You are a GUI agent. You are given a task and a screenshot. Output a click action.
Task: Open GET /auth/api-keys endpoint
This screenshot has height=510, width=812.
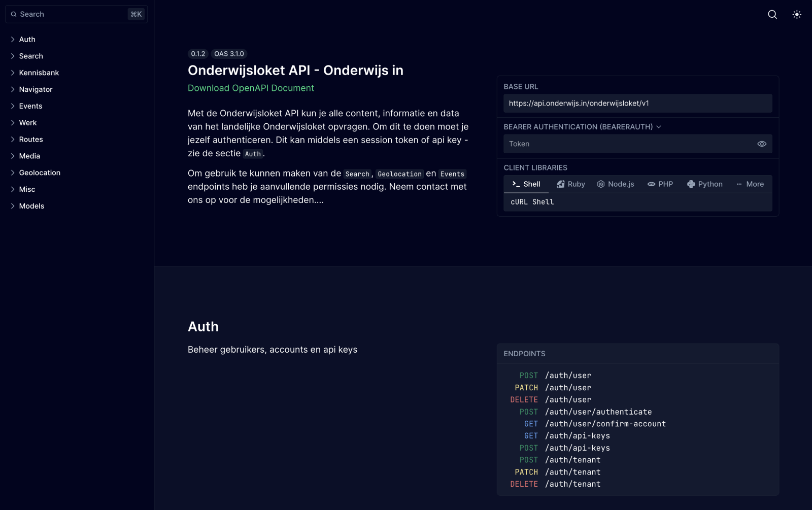pos(567,436)
